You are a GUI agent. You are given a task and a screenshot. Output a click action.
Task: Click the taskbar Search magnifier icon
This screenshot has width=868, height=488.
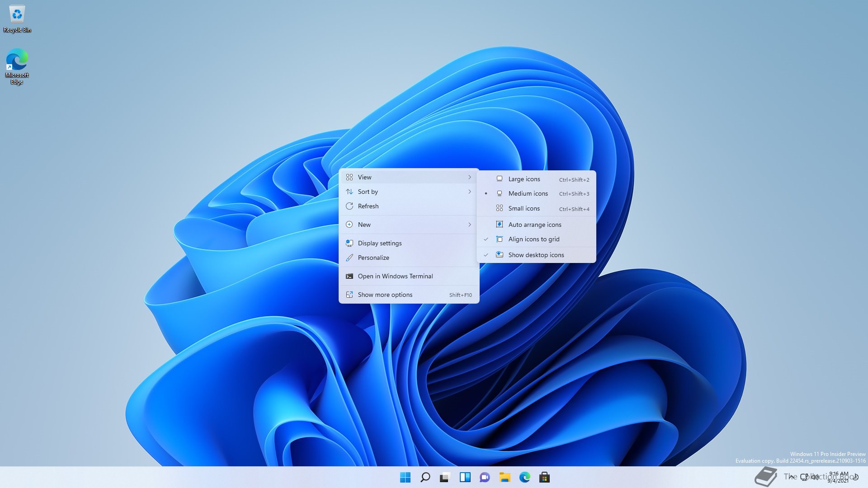(x=425, y=477)
